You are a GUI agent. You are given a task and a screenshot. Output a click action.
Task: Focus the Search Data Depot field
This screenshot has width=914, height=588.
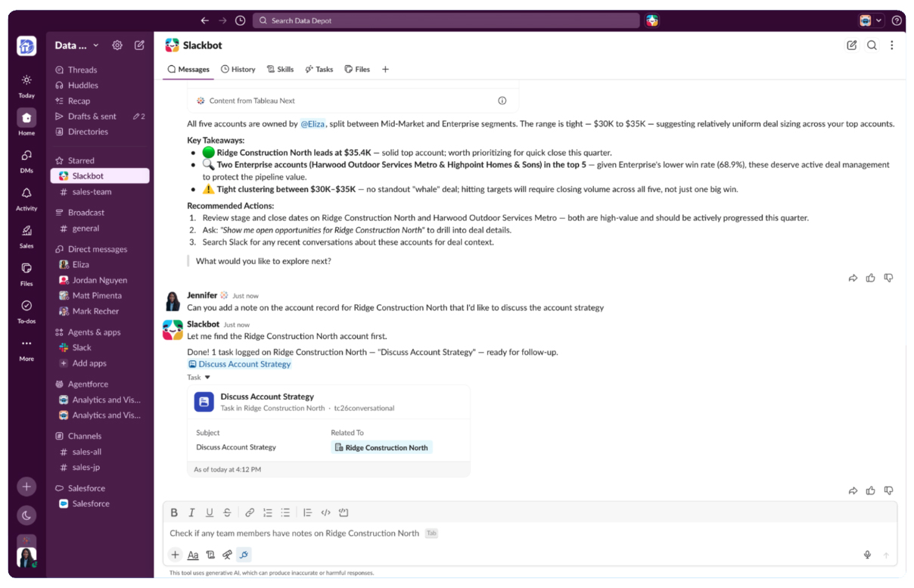pyautogui.click(x=446, y=20)
